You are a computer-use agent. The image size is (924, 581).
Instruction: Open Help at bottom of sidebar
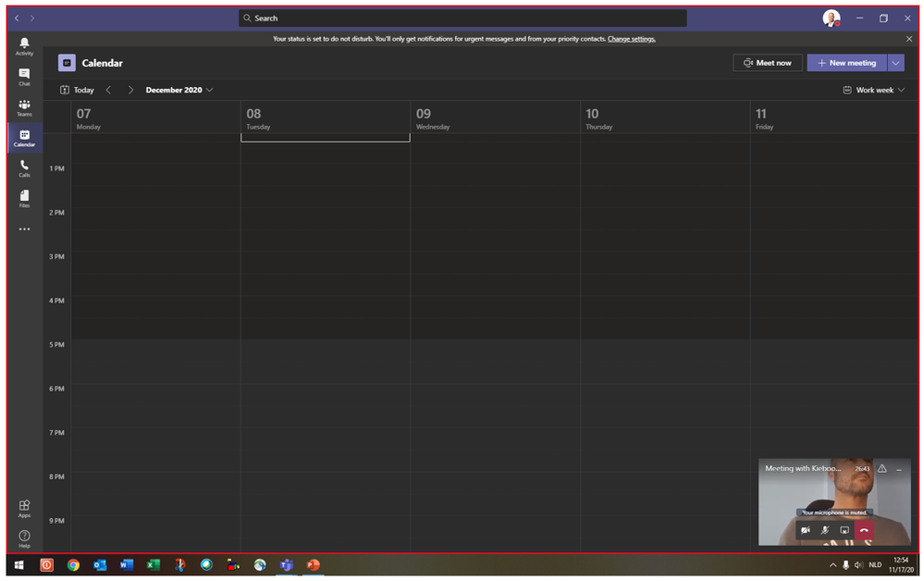click(x=24, y=538)
